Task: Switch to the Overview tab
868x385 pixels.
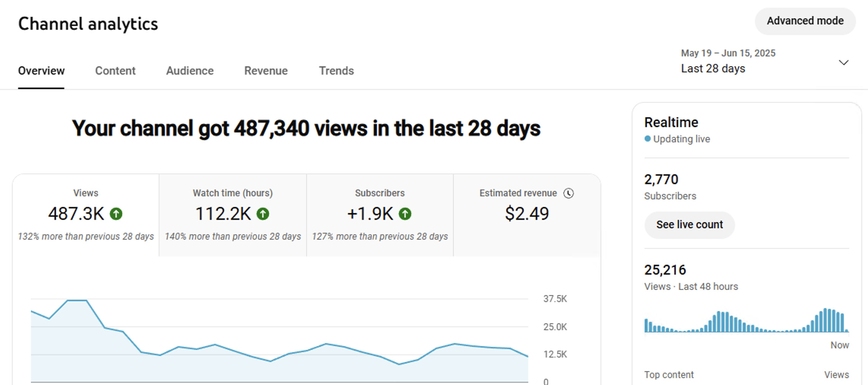Action: (x=41, y=71)
